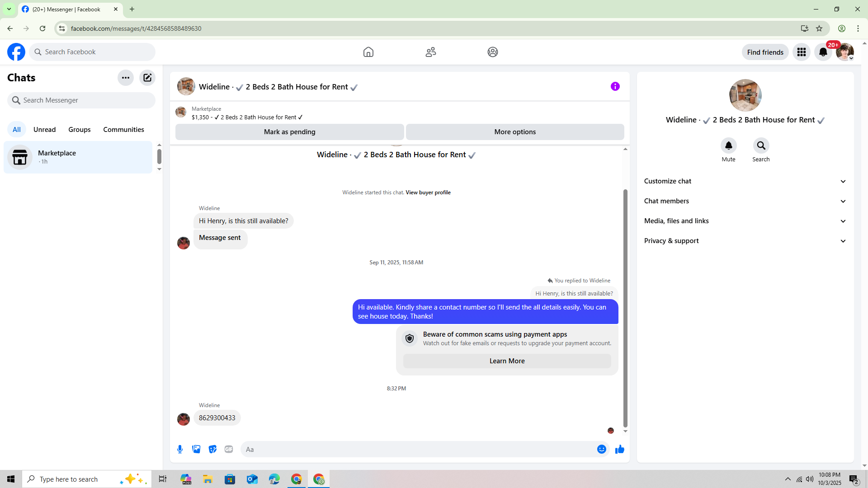The image size is (868, 488).
Task: Click Find friends button
Action: [x=765, y=52]
